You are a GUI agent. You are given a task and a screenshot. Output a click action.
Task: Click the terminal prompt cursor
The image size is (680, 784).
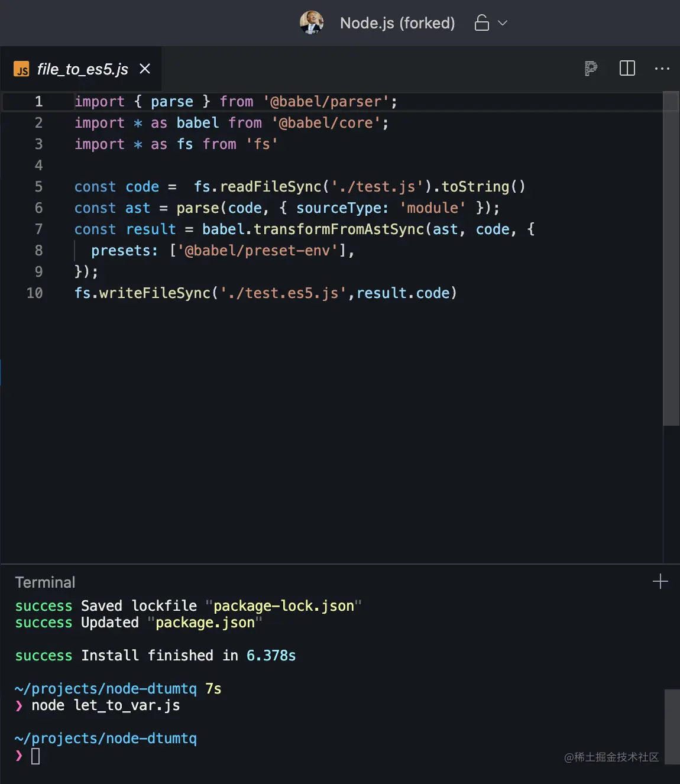[x=35, y=756]
